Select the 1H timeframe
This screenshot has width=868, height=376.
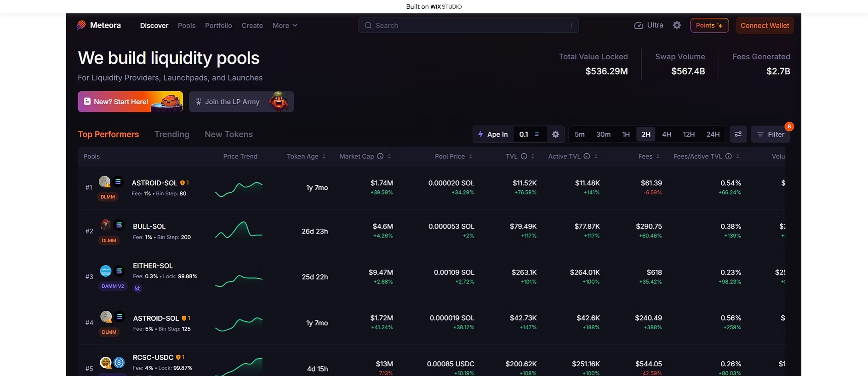coord(626,134)
